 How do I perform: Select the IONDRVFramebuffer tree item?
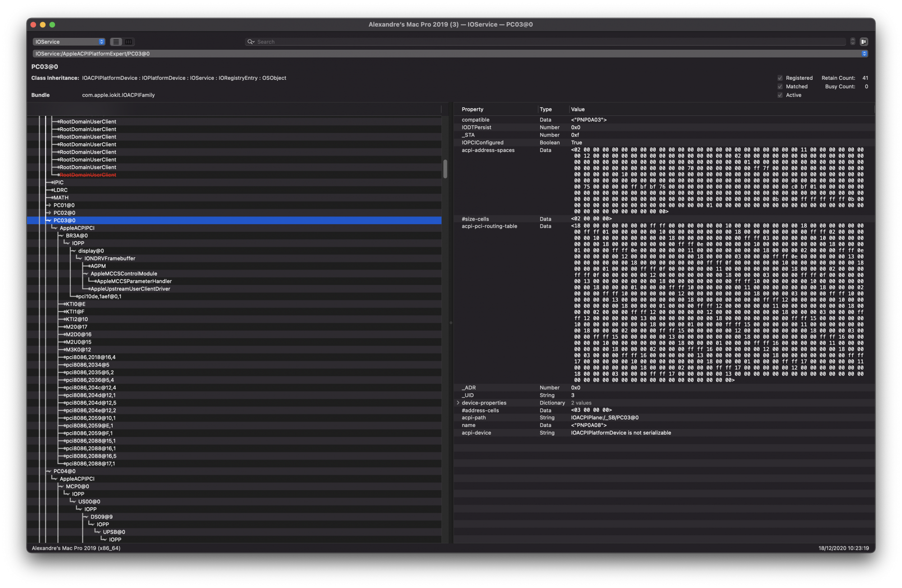click(x=110, y=259)
